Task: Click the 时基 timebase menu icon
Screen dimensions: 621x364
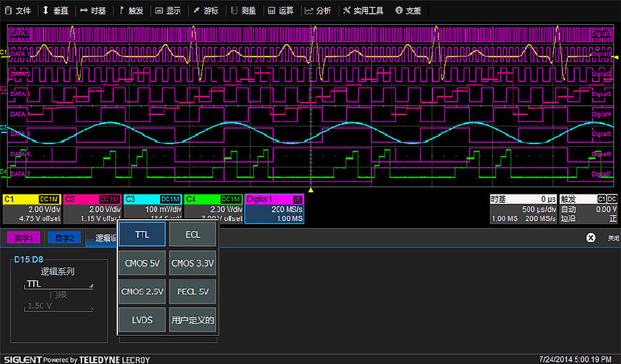Action: [83, 10]
